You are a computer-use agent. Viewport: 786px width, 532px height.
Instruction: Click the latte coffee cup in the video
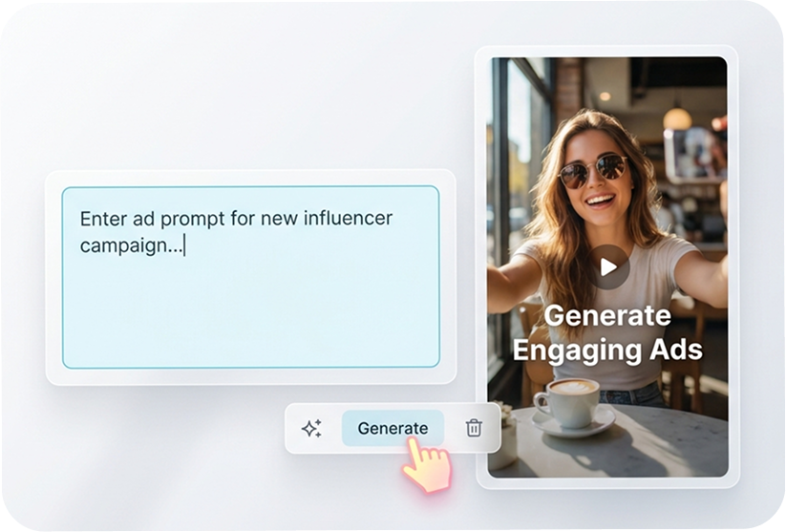coord(568,400)
